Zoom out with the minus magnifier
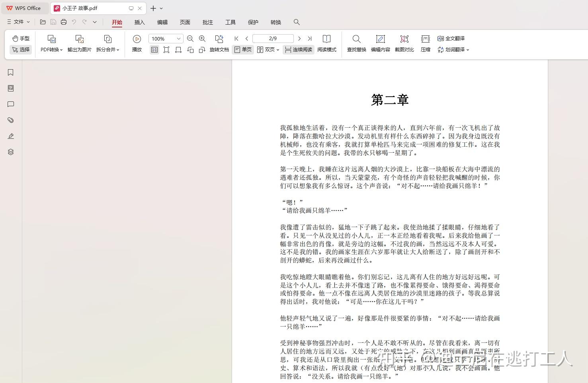 (190, 39)
